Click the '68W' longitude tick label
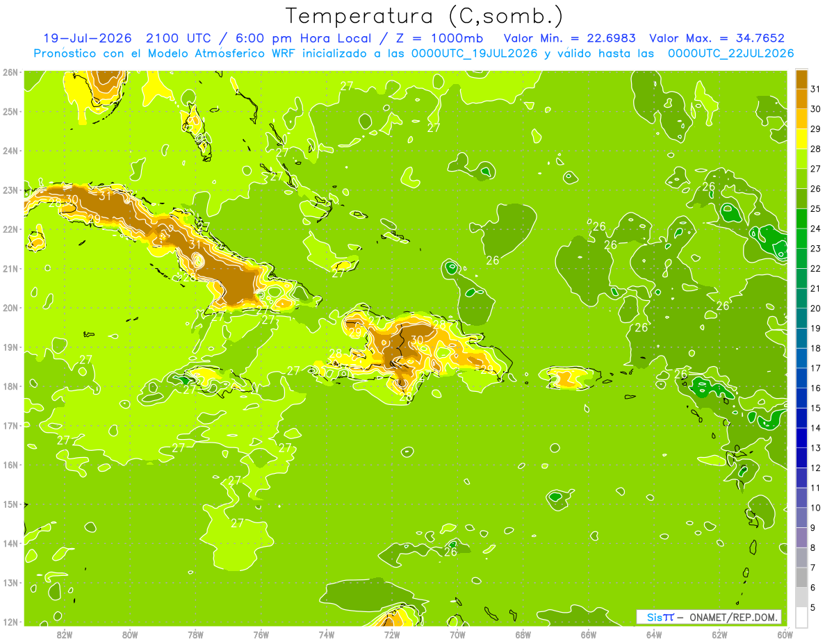This screenshot has width=834, height=644. pyautogui.click(x=523, y=634)
